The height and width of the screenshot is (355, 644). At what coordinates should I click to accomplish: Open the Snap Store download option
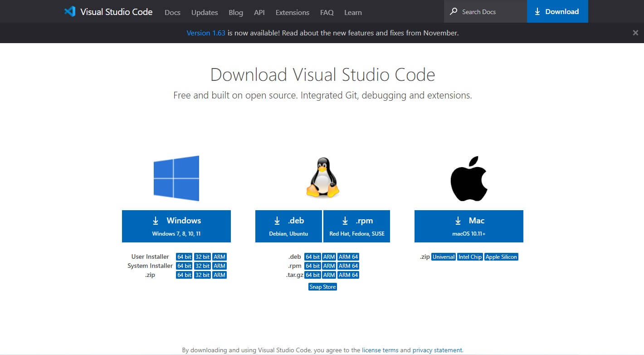click(x=322, y=286)
